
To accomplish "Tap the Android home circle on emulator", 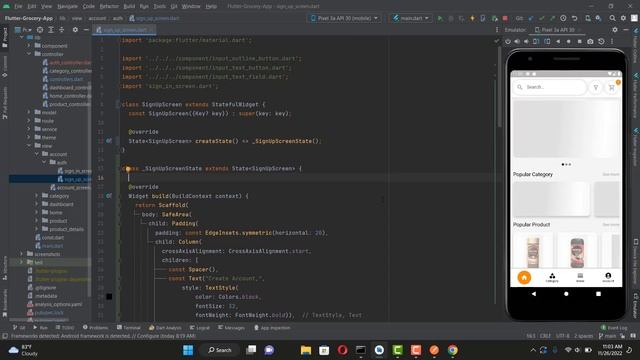I will pyautogui.click(x=566, y=293).
